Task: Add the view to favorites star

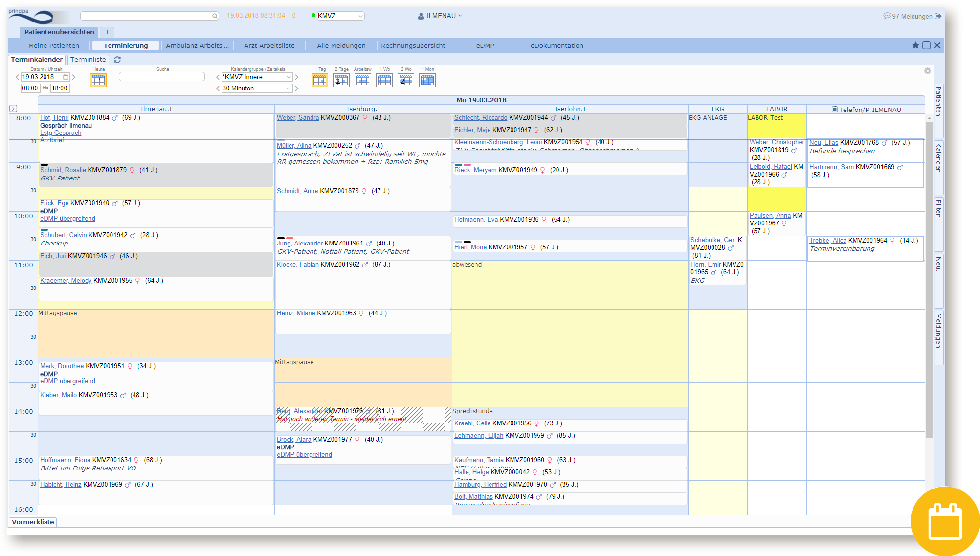Action: (915, 45)
